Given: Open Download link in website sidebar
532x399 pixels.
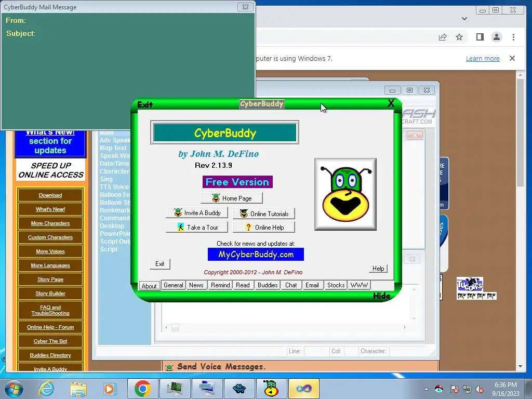Looking at the screenshot, I should (50, 195).
